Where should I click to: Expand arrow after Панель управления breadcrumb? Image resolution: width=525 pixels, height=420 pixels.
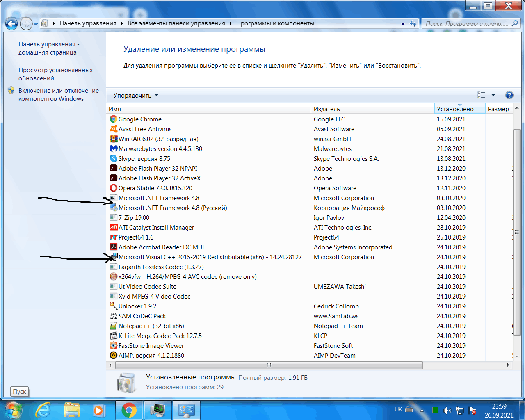(122, 23)
